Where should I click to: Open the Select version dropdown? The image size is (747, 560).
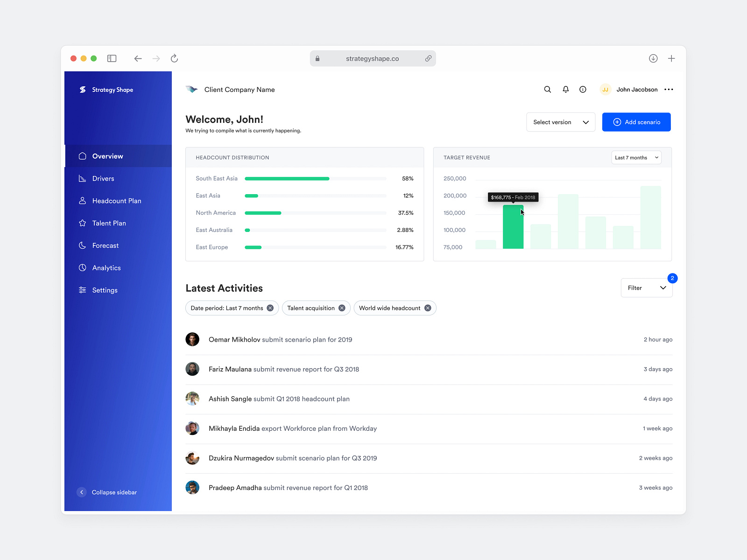(560, 122)
